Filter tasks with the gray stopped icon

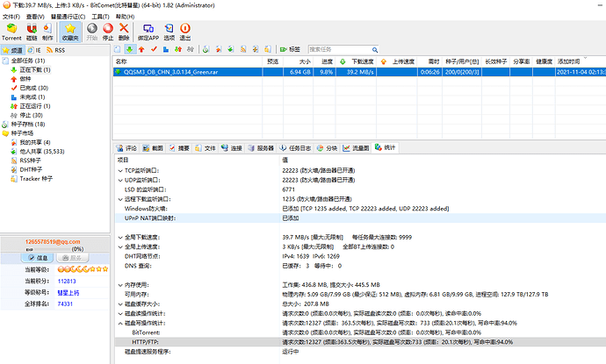[191, 49]
